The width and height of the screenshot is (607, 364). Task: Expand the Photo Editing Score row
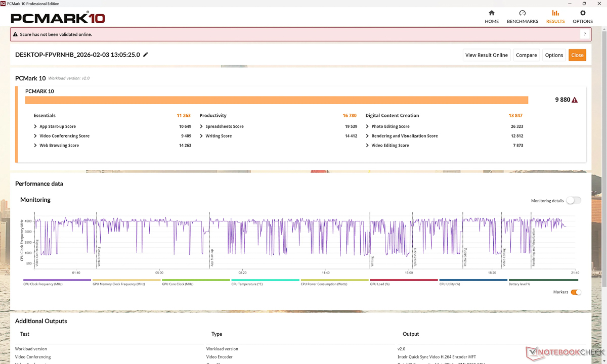tap(367, 126)
